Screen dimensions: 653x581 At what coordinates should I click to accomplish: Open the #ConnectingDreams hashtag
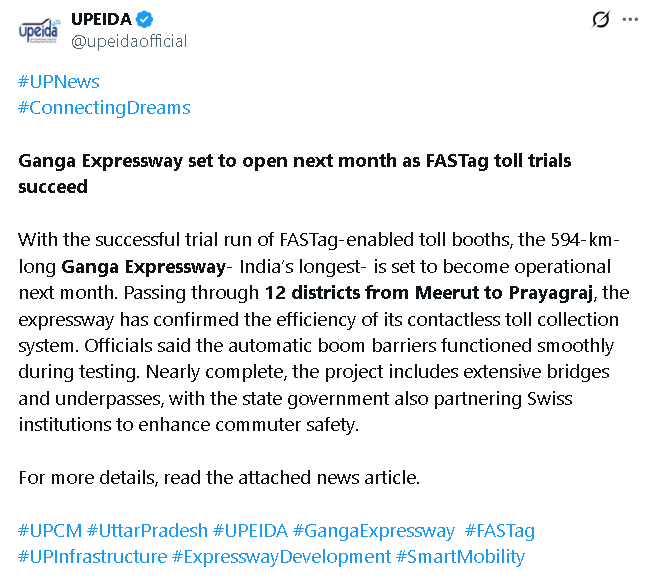(x=104, y=107)
